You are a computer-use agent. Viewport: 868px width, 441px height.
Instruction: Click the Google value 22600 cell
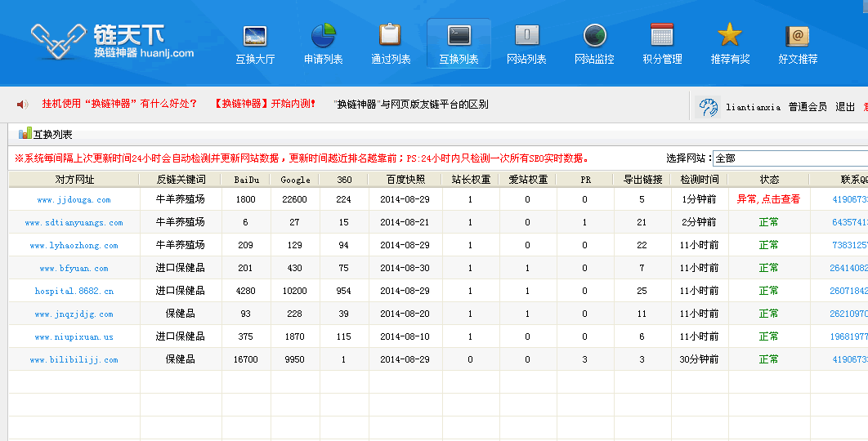(294, 199)
